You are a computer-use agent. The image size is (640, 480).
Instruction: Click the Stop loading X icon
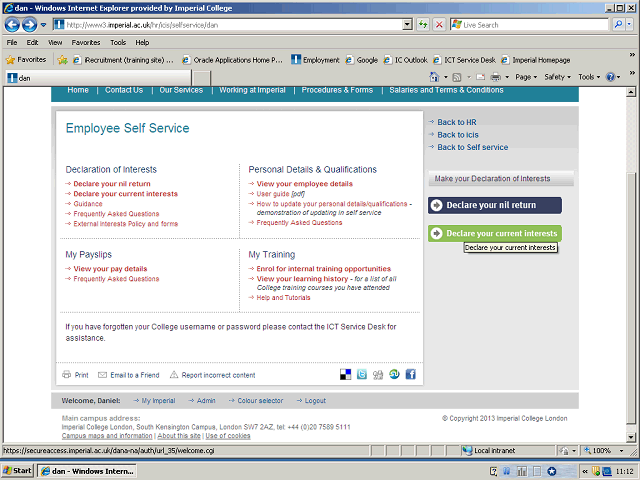tap(440, 24)
